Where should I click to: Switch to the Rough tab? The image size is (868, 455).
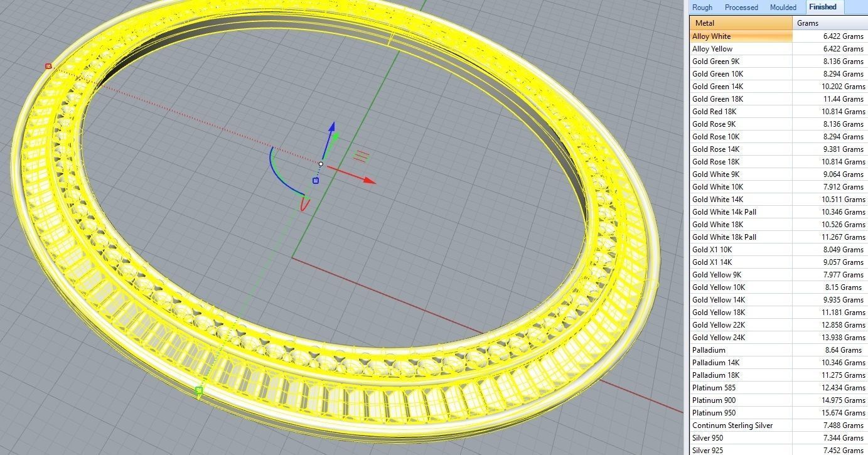[702, 8]
